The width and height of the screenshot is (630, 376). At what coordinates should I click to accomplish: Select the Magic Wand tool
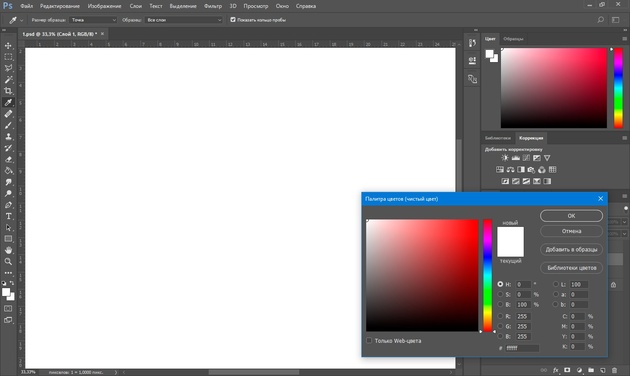point(8,80)
